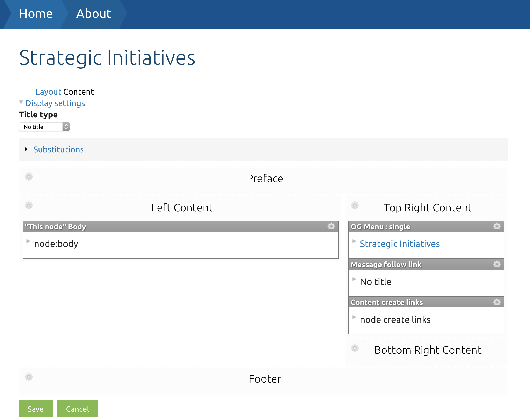Go to the Home menu item
The image size is (530, 420).
36,14
